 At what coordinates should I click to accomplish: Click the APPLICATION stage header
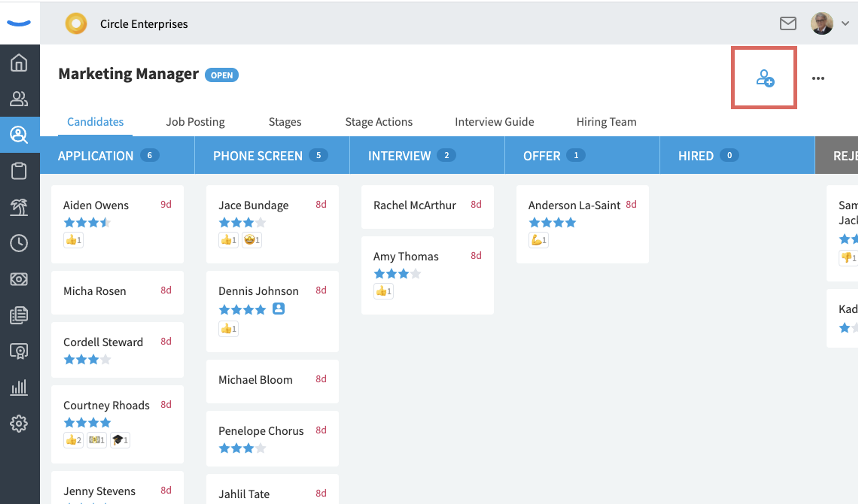pyautogui.click(x=118, y=155)
